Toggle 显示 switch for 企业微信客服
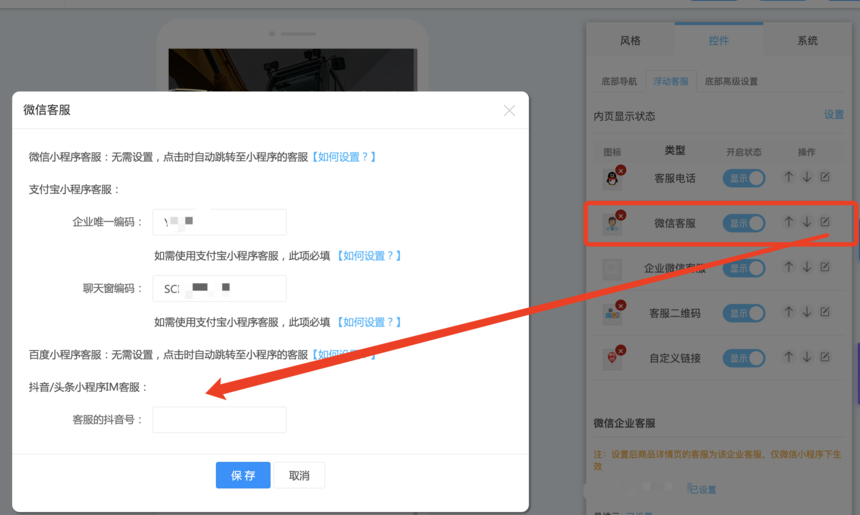860x515 pixels. [744, 268]
